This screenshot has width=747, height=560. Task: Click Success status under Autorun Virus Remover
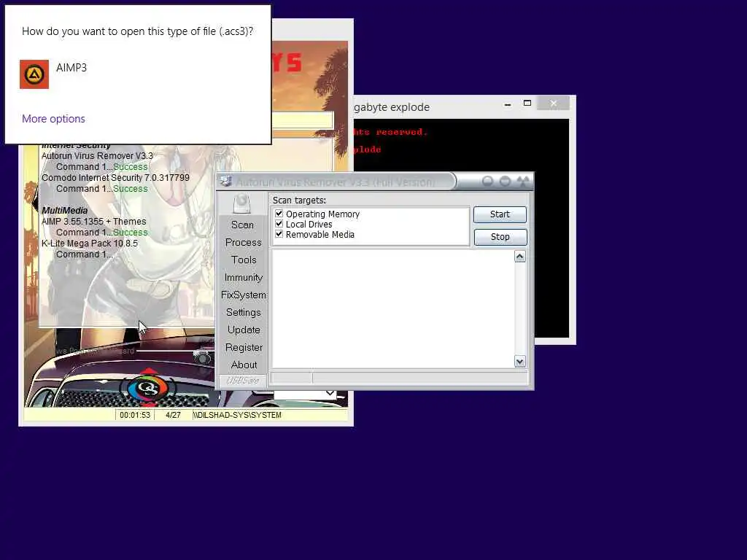point(131,167)
